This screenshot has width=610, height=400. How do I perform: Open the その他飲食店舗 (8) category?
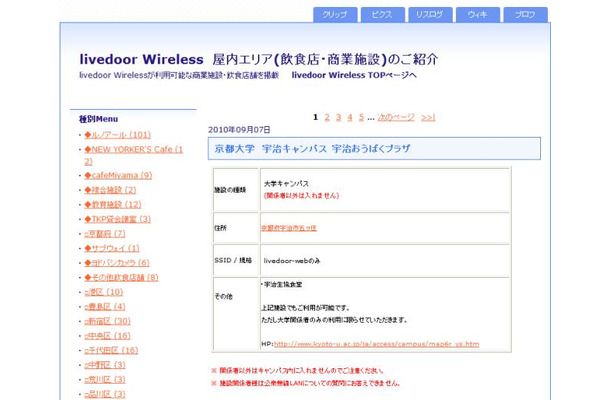[x=121, y=277]
